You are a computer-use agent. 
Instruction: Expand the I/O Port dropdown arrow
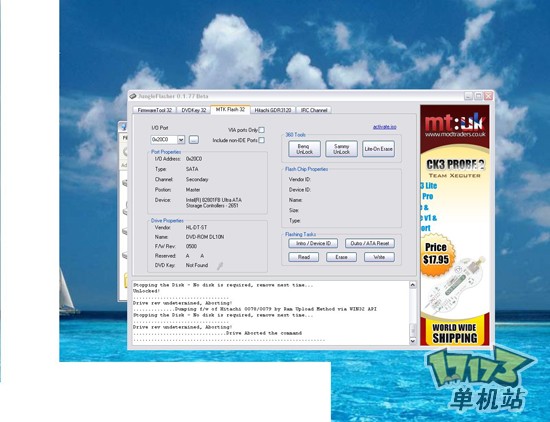[x=181, y=140]
